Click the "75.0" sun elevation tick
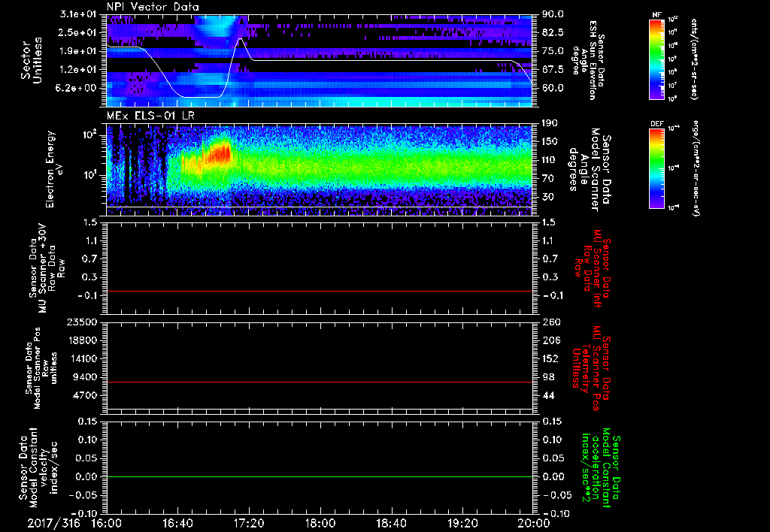770x532 pixels. pyautogui.click(x=553, y=51)
